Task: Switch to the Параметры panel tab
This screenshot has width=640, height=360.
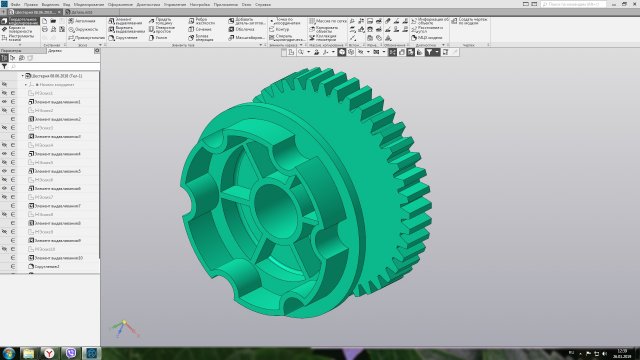Action: coord(23,51)
